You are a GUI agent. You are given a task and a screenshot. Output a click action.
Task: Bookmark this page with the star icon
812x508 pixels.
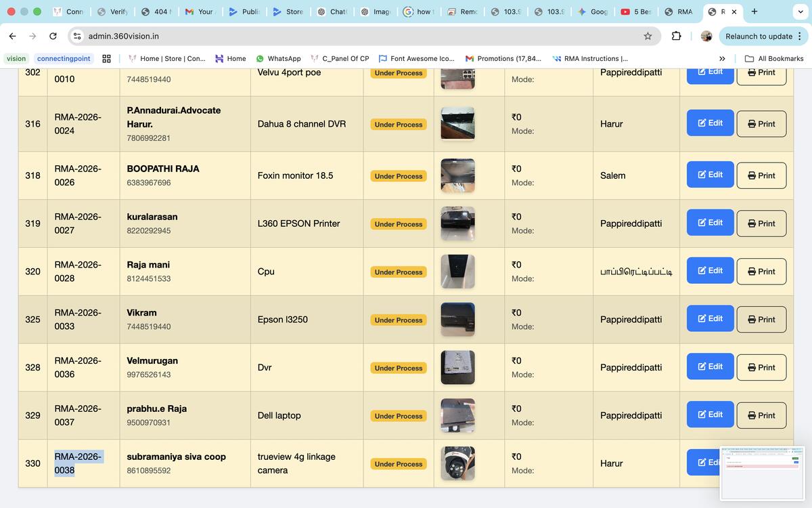click(648, 36)
